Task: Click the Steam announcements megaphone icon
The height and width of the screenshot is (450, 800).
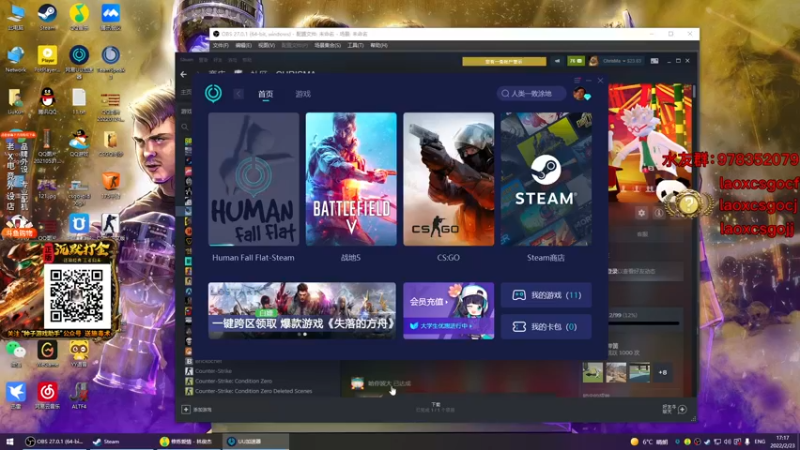Action: tap(557, 61)
